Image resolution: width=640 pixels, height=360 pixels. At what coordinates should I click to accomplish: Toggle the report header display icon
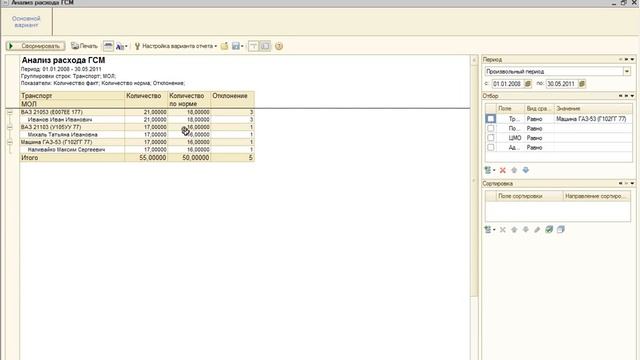pyautogui.click(x=253, y=46)
